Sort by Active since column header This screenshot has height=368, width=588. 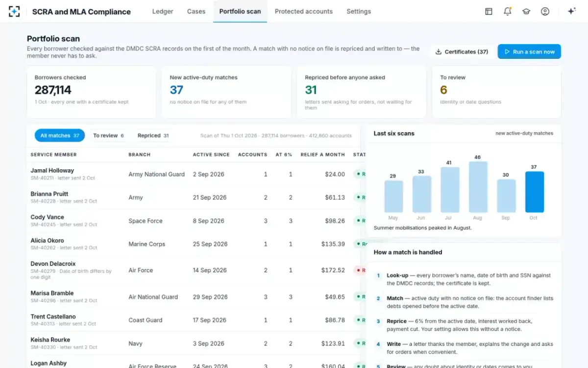pyautogui.click(x=211, y=155)
